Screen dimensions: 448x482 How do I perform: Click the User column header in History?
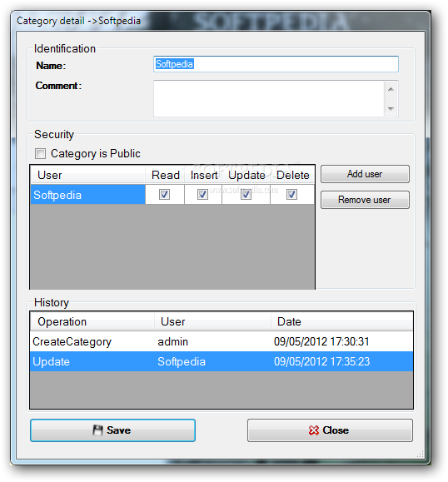(212, 321)
